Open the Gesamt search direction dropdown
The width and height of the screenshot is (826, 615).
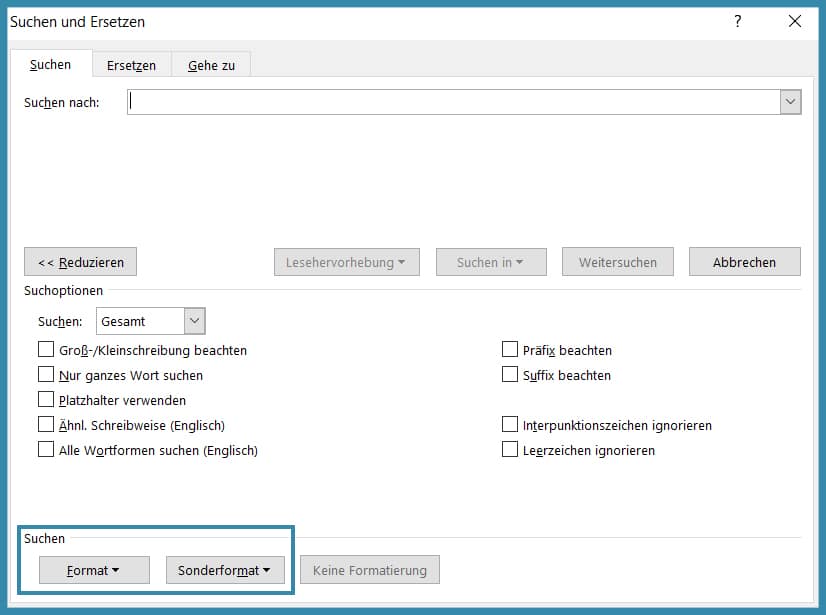pyautogui.click(x=194, y=321)
